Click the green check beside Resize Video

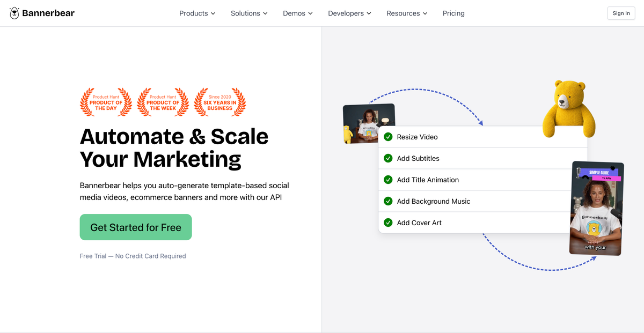click(x=388, y=137)
